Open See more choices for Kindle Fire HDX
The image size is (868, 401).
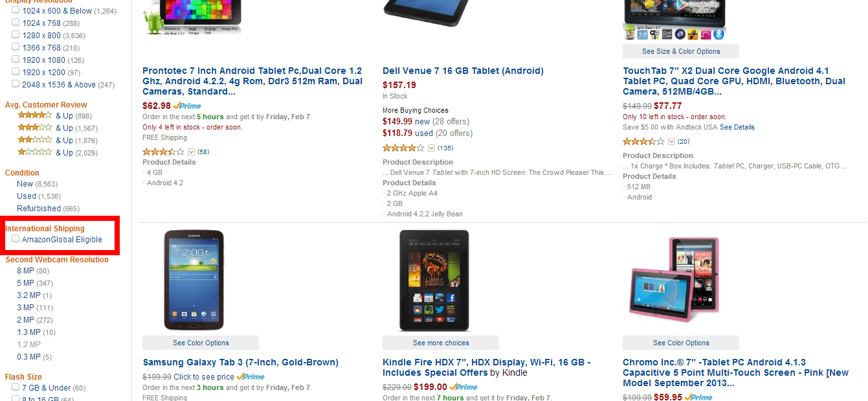pos(441,342)
